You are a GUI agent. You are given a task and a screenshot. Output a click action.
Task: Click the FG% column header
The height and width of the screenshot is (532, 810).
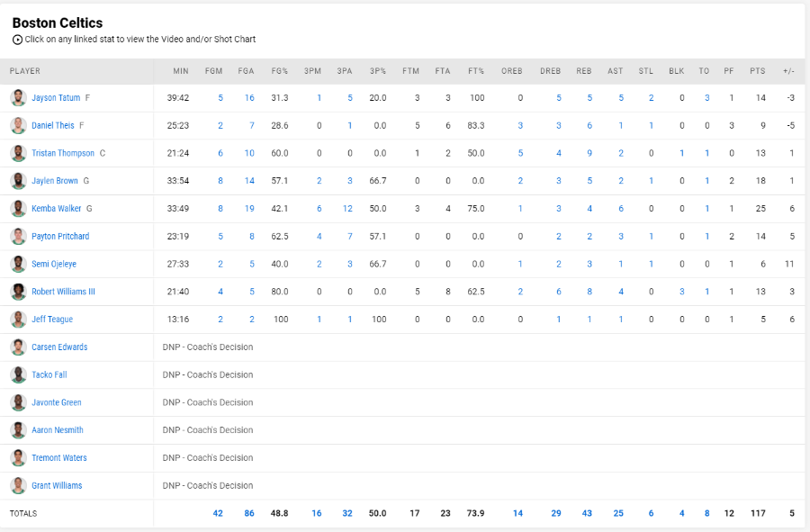(x=280, y=71)
